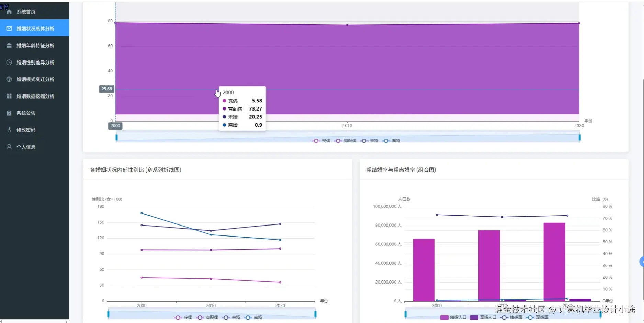Toggle 有配偶 series in top area chart legend
Screen dimensions: 644x323
click(x=345, y=141)
